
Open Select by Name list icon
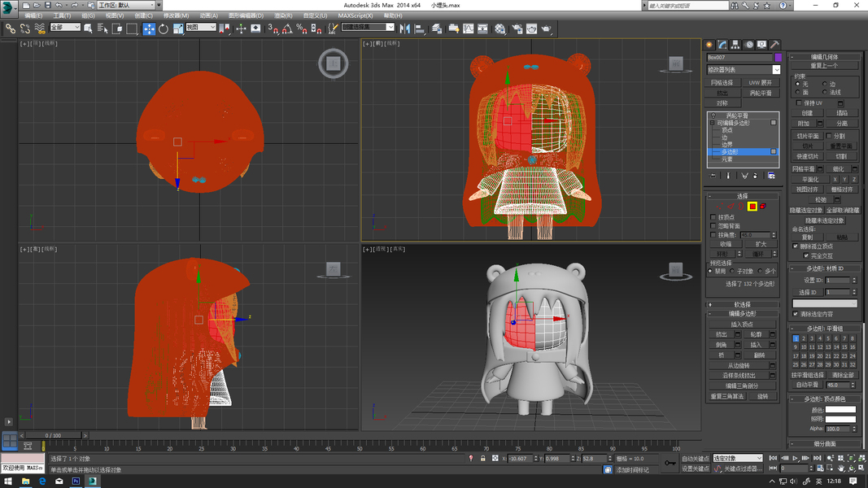point(103,28)
